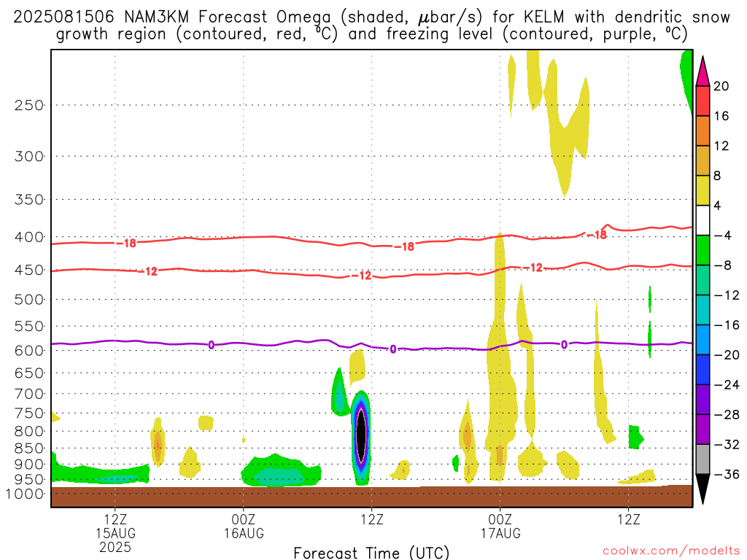Viewport: 747px width, 560px height.
Task: Click the colorbar value label 20
Action: coord(721,86)
